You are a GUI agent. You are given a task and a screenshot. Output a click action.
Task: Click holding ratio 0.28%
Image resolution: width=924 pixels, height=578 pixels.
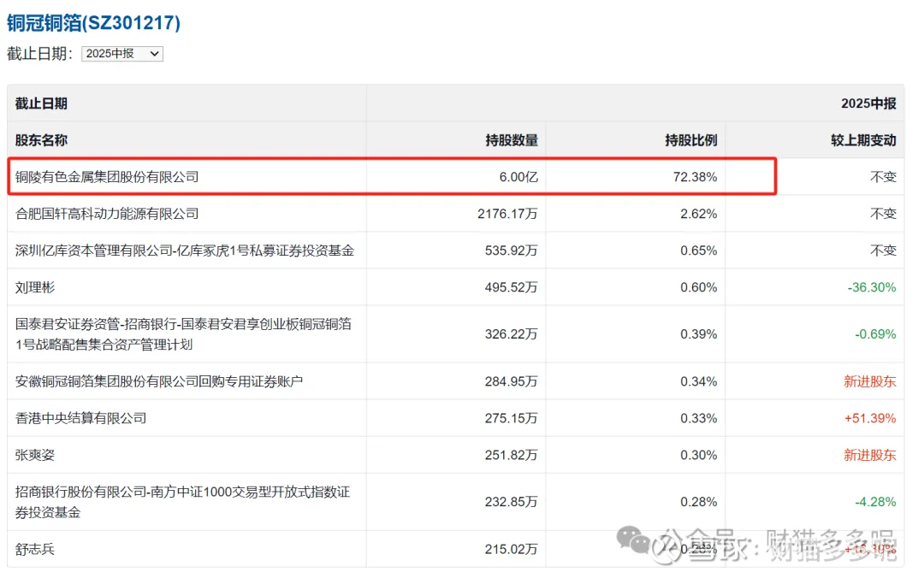(699, 502)
